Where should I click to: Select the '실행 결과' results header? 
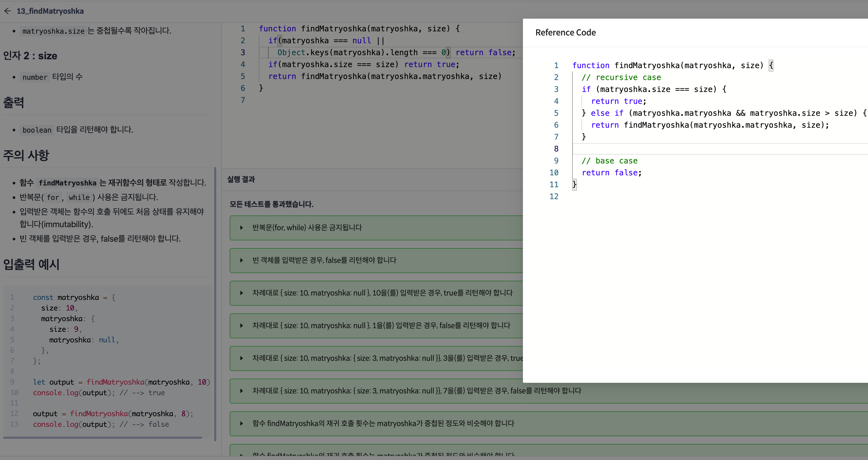coord(241,179)
